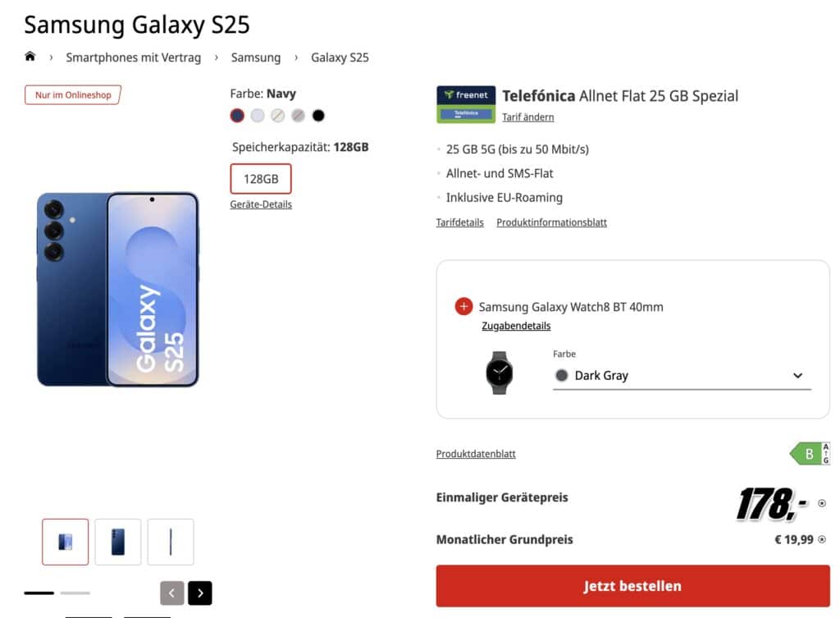Viewport: 840px width, 618px height.
Task: Click the Jetzt bestellen button
Action: click(x=632, y=586)
